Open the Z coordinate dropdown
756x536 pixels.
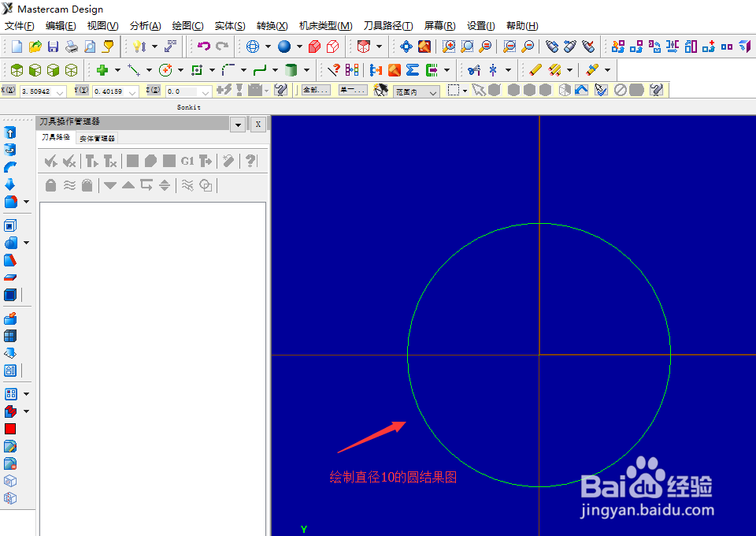pos(206,91)
